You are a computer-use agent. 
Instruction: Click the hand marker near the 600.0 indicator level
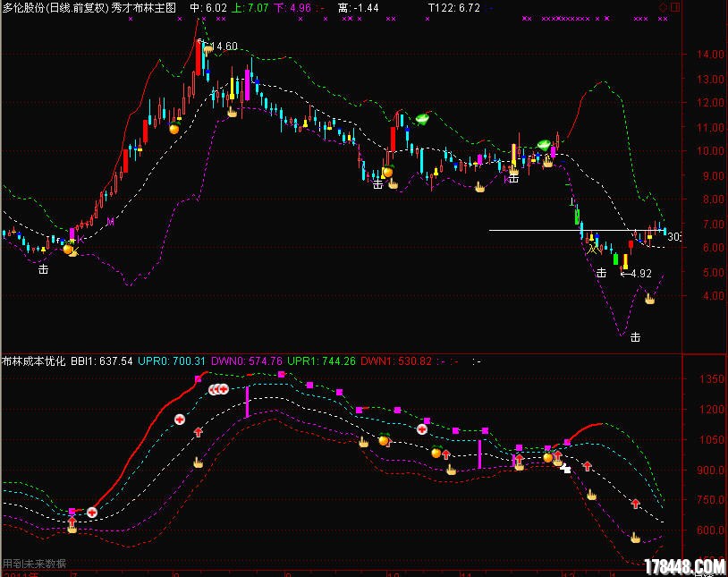pos(635,538)
